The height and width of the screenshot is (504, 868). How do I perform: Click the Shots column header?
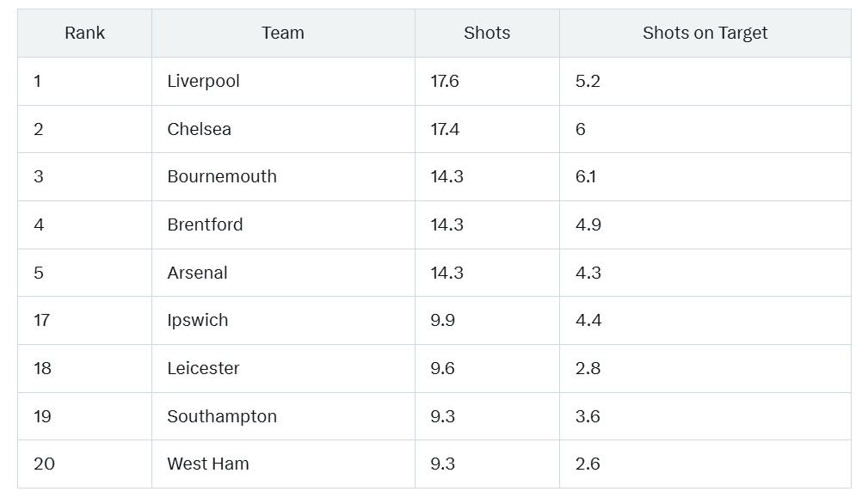pyautogui.click(x=487, y=34)
